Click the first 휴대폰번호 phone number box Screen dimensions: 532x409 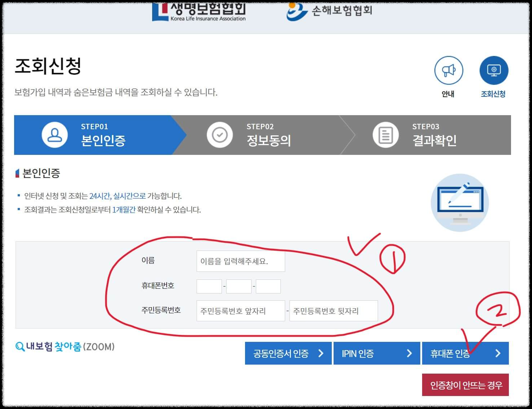point(209,286)
